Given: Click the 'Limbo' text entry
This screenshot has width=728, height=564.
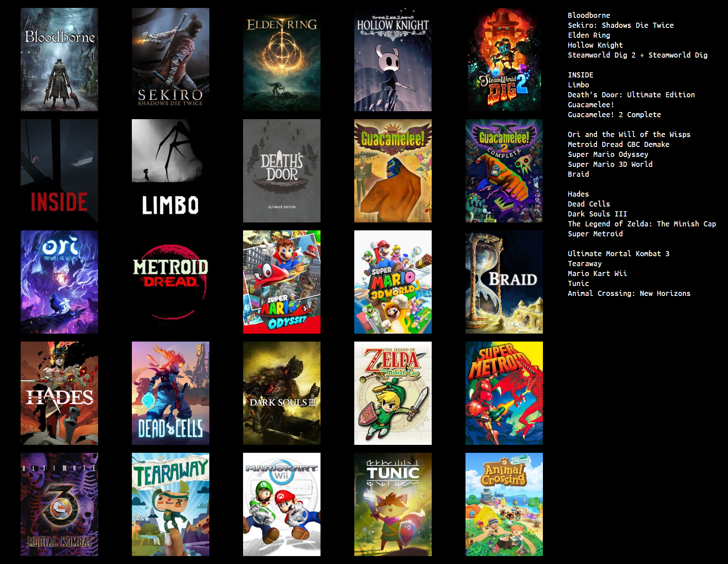Looking at the screenshot, I should tap(578, 85).
